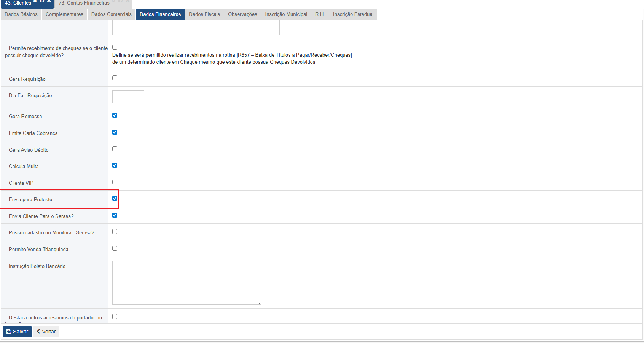The image size is (644, 343).
Task: Check Possui cadastro no Monitora - Serasa
Action: 115,232
